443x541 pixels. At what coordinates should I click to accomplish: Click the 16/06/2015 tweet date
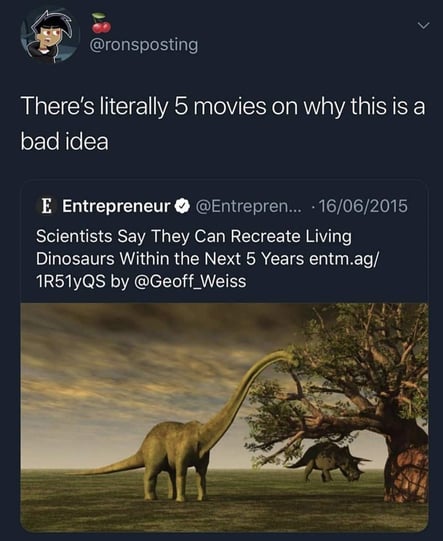pyautogui.click(x=363, y=206)
